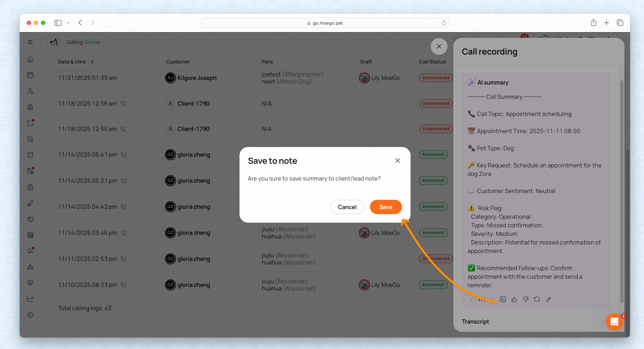Screen dimensions: 644x349
Task: Open the orange chat support widget
Action: pyautogui.click(x=614, y=322)
